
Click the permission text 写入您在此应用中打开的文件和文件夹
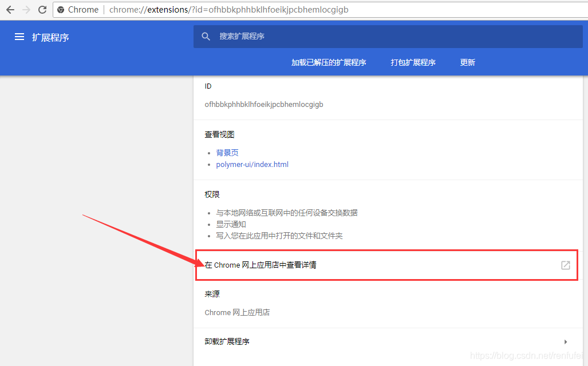[x=279, y=236]
